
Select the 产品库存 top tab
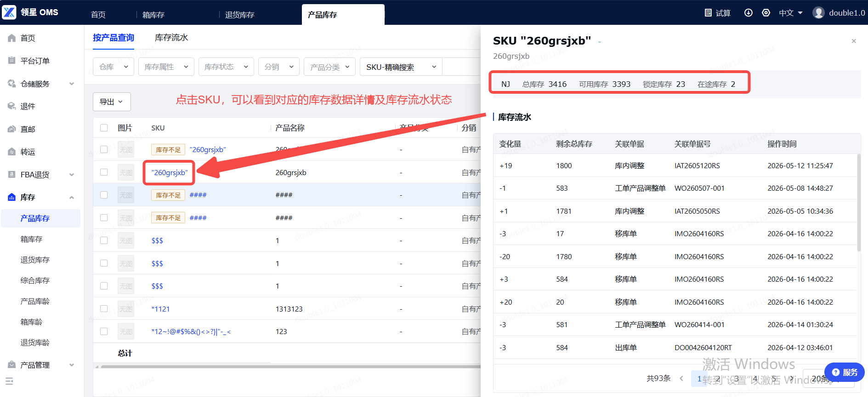click(343, 15)
